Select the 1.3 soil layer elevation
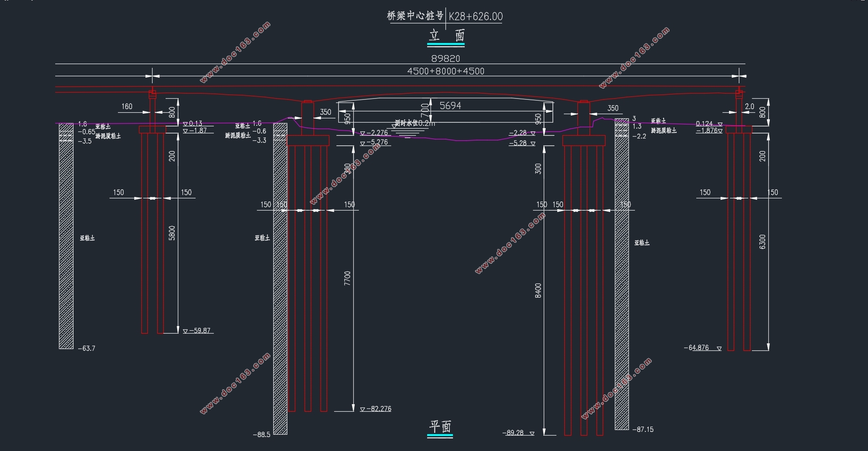The image size is (868, 451). [637, 126]
